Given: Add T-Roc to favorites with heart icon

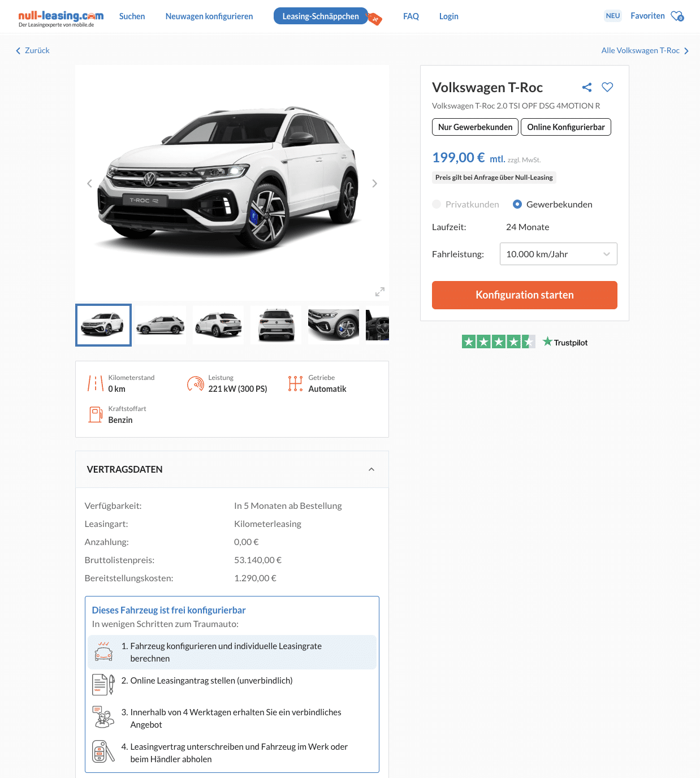Looking at the screenshot, I should coord(607,87).
